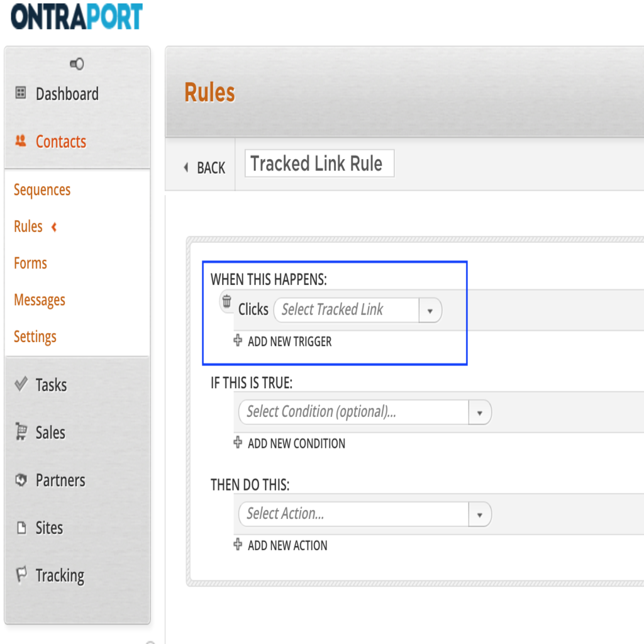Click the Contacts people icon
The height and width of the screenshot is (644, 644).
click(21, 141)
